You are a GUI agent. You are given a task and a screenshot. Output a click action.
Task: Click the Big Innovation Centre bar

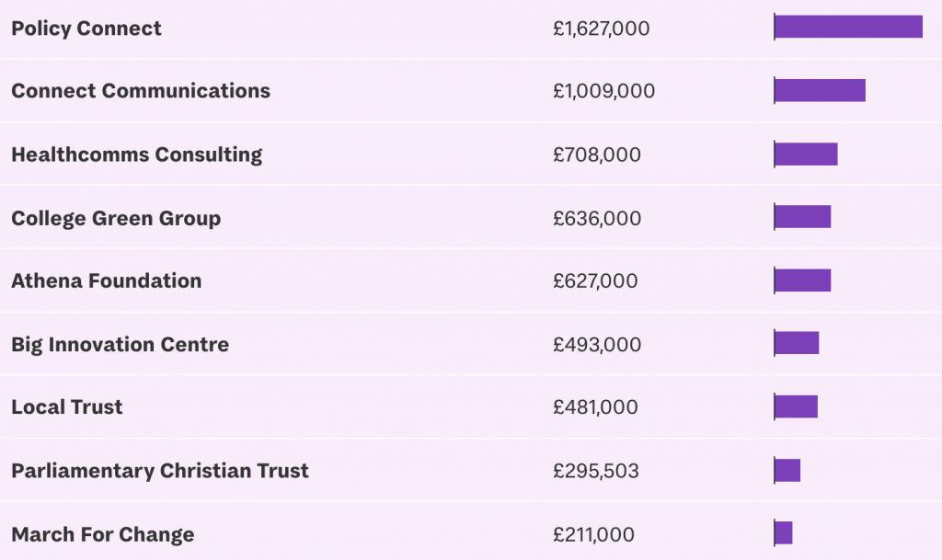pos(797,343)
